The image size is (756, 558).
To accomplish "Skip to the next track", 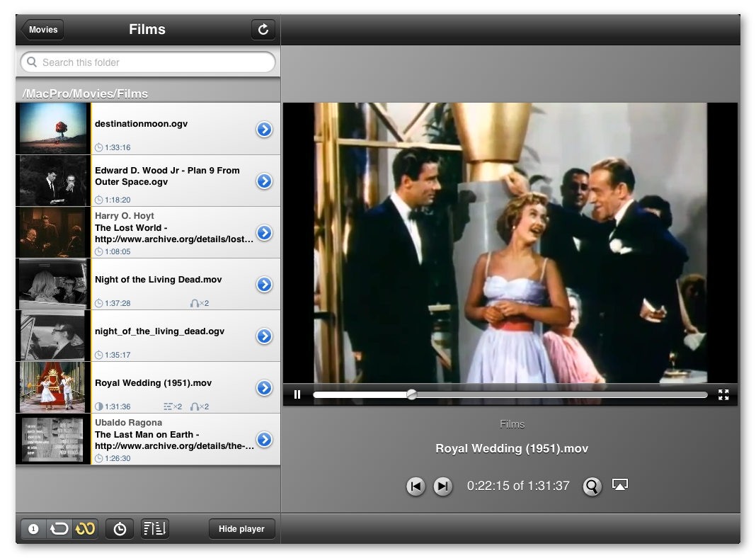I will tap(442, 486).
